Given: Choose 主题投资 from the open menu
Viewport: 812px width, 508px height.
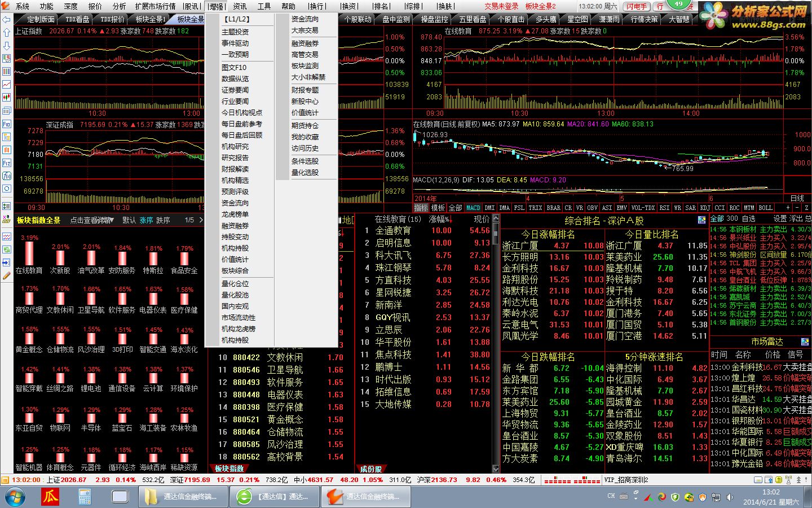Looking at the screenshot, I should (x=235, y=32).
